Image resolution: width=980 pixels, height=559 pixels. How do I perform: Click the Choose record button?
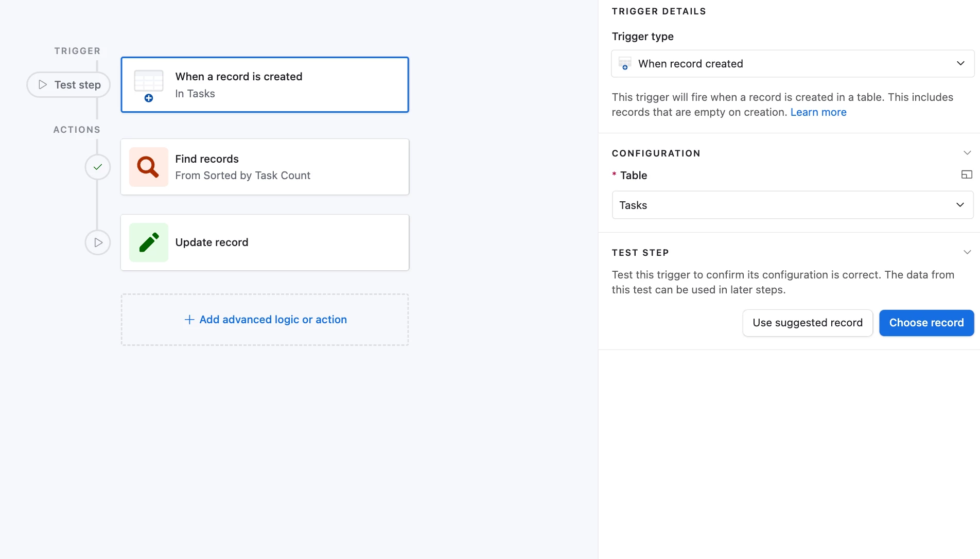click(926, 323)
